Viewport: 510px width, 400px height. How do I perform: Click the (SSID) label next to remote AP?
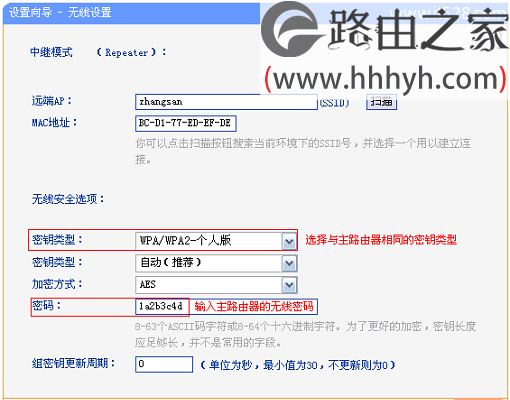click(334, 103)
